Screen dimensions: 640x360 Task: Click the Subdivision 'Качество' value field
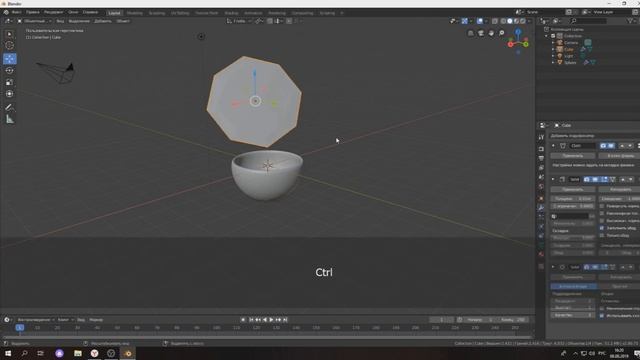click(573, 316)
